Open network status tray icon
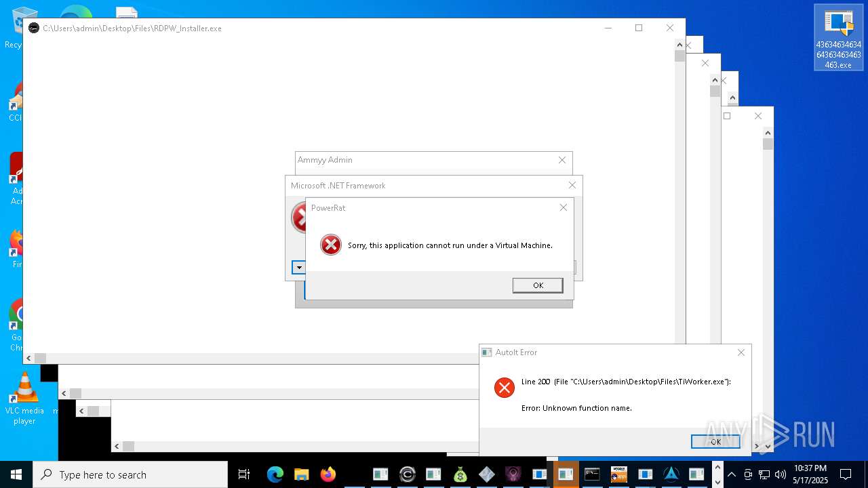This screenshot has height=488, width=868. click(x=764, y=474)
